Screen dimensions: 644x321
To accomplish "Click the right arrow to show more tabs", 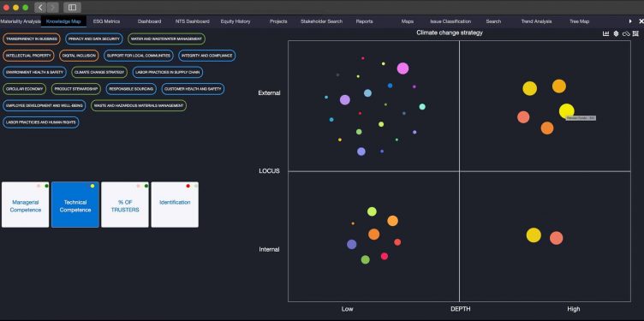I will point(630,21).
